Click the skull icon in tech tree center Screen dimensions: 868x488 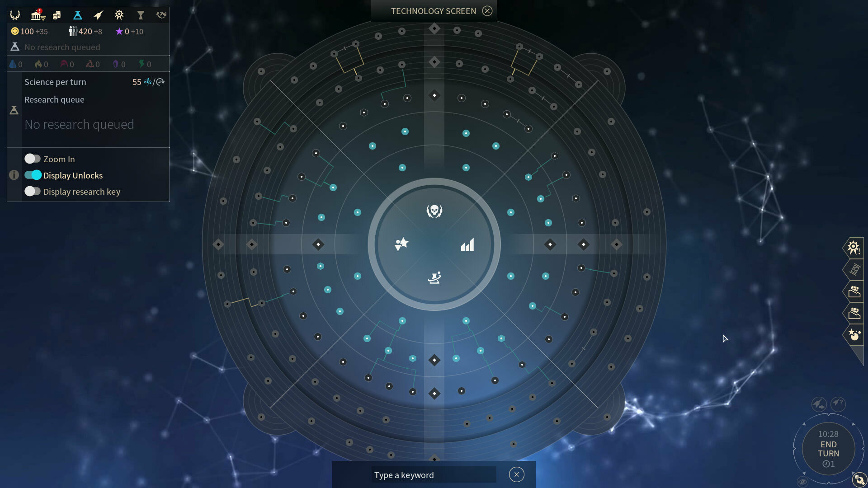(434, 210)
